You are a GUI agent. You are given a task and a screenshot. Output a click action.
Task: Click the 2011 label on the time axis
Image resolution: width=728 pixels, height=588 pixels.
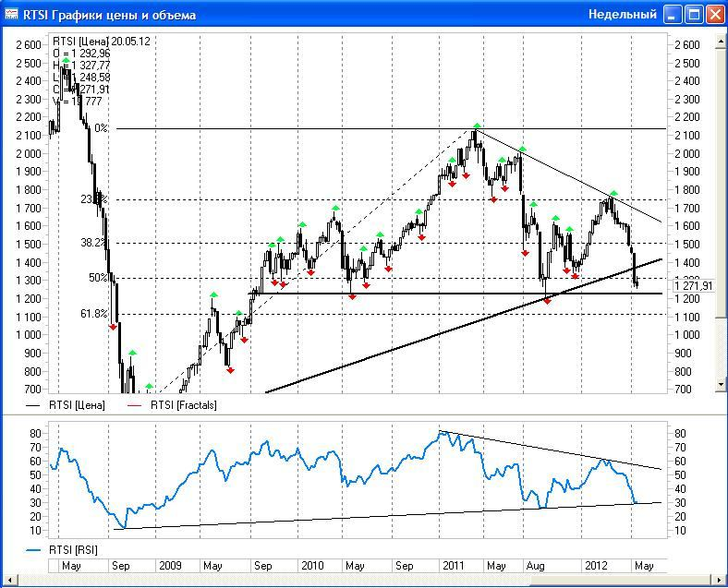(453, 565)
